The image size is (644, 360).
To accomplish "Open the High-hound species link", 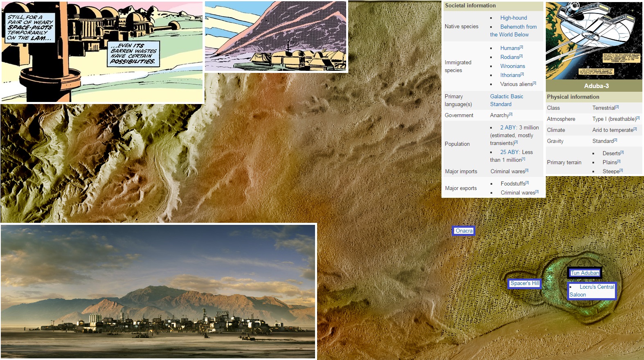I will click(x=513, y=18).
